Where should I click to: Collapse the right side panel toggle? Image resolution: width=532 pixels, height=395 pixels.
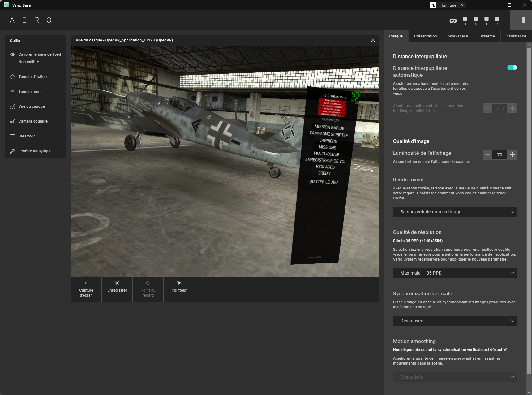[521, 20]
